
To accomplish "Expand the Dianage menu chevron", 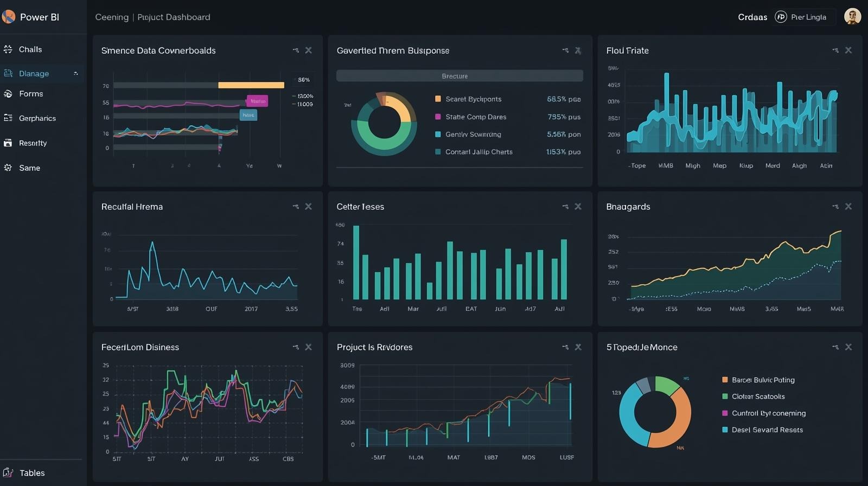I will point(75,73).
